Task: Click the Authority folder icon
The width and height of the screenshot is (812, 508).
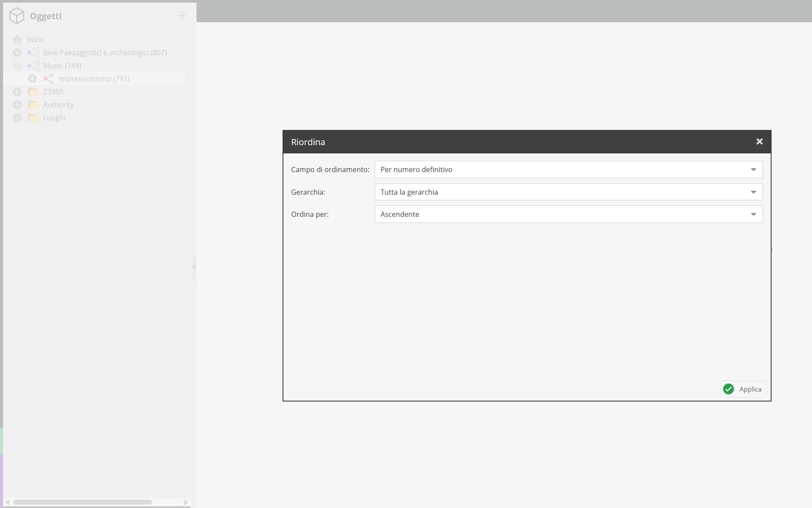Action: pyautogui.click(x=33, y=105)
